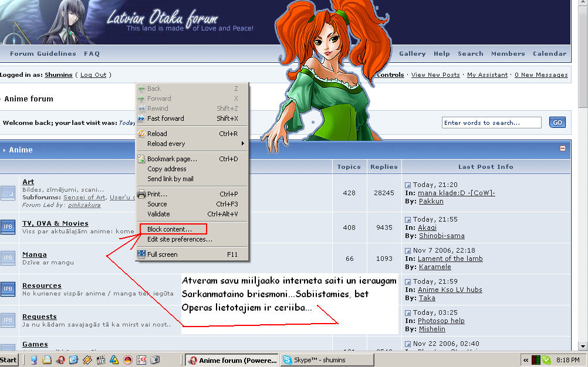Click the IPB forum icon beside Art

click(x=8, y=193)
